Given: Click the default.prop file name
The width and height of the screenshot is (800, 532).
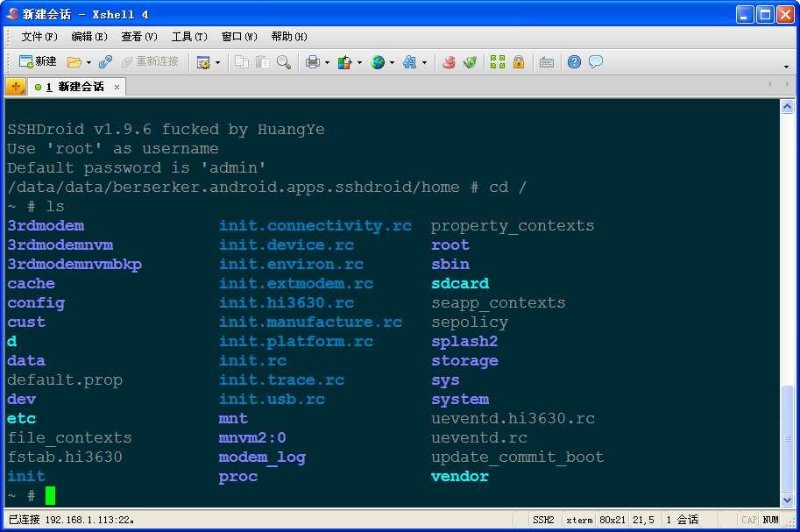Looking at the screenshot, I should [x=65, y=380].
